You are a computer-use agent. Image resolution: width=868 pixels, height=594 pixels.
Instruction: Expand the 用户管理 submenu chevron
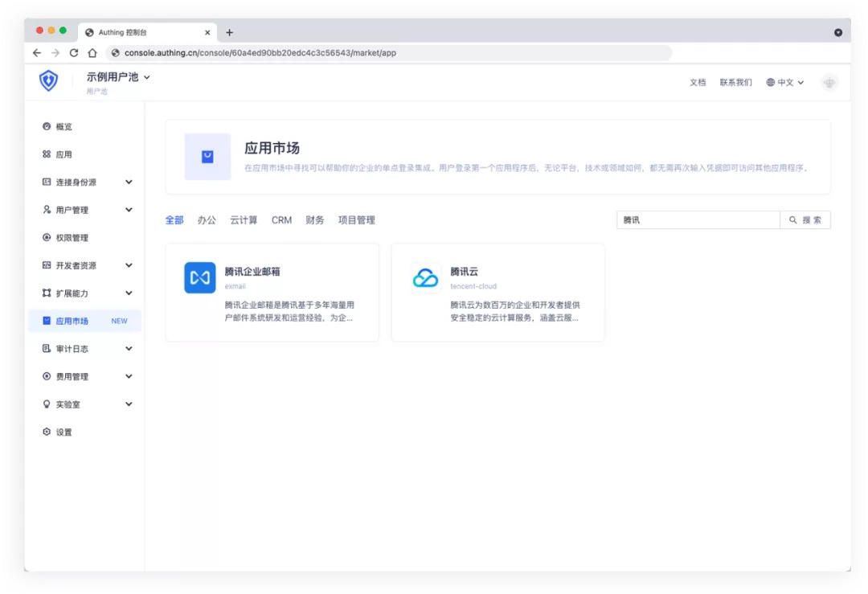pos(129,209)
